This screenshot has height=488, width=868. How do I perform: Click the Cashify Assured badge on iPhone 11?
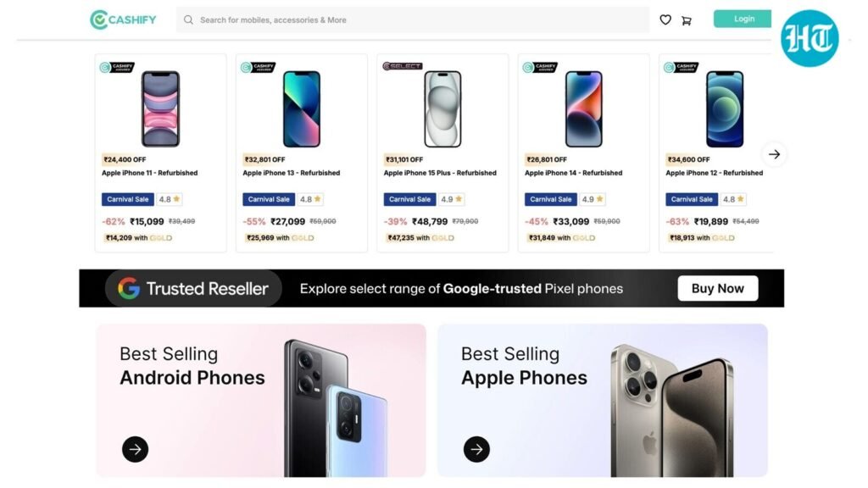120,65
